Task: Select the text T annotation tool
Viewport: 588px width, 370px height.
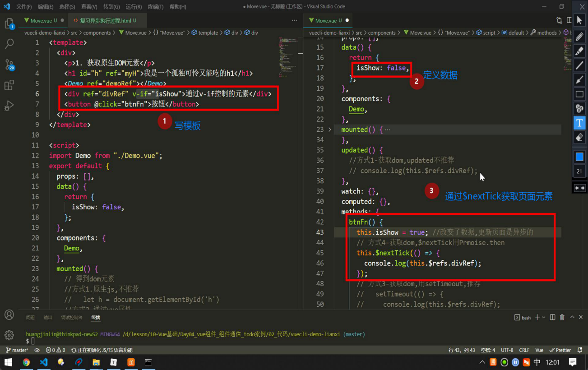Action: [580, 123]
